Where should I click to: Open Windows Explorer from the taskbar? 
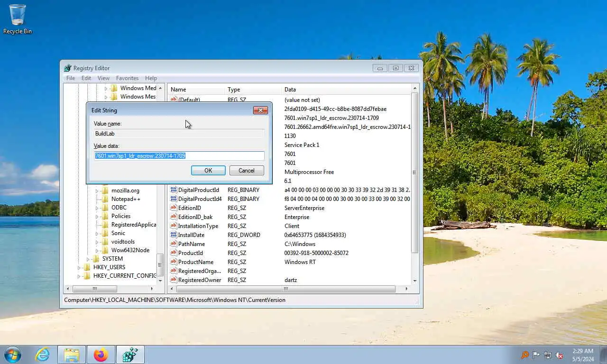tap(72, 355)
